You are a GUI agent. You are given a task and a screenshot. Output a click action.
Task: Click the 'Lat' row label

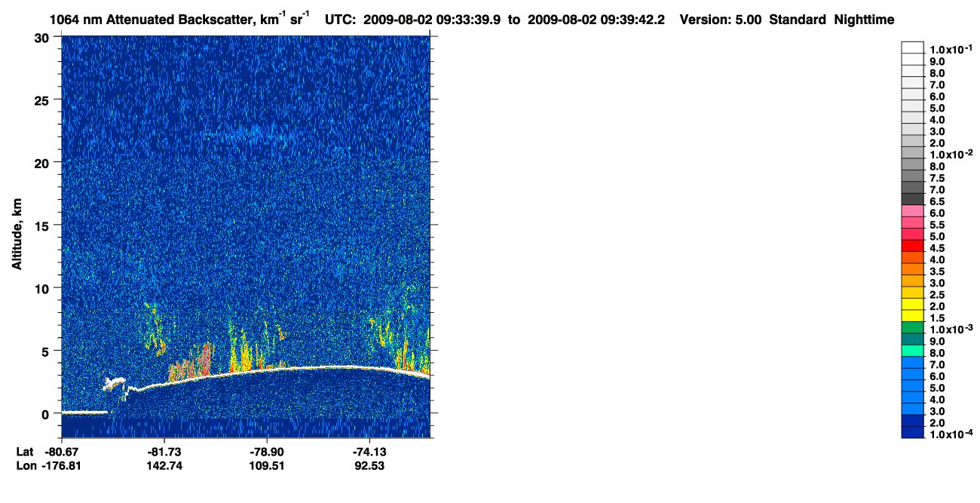tap(24, 451)
